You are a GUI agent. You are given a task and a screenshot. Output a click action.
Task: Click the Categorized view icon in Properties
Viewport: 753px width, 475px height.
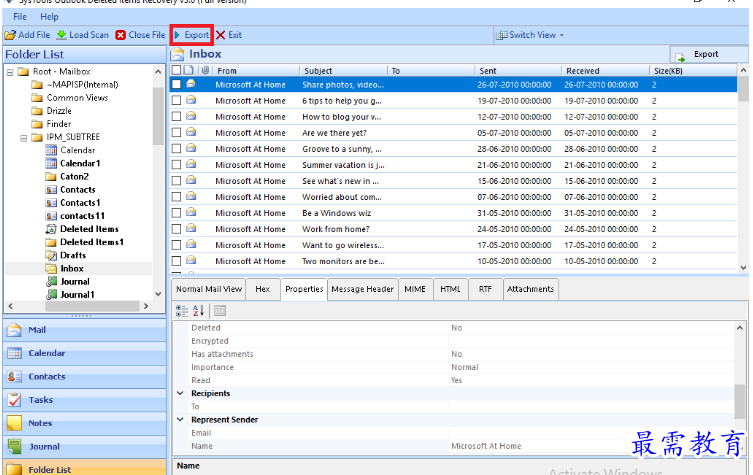pyautogui.click(x=182, y=311)
